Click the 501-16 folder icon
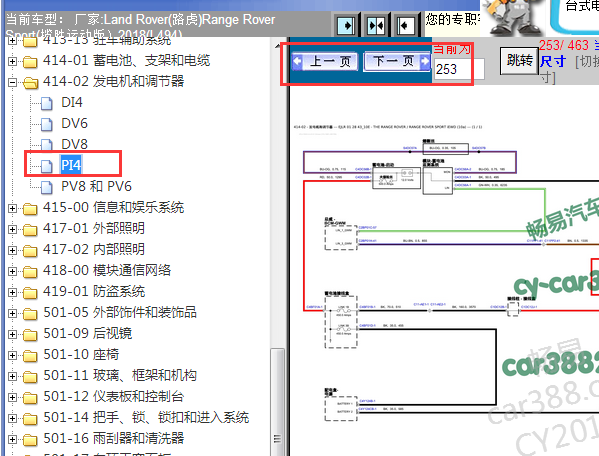599x456 pixels. point(30,440)
